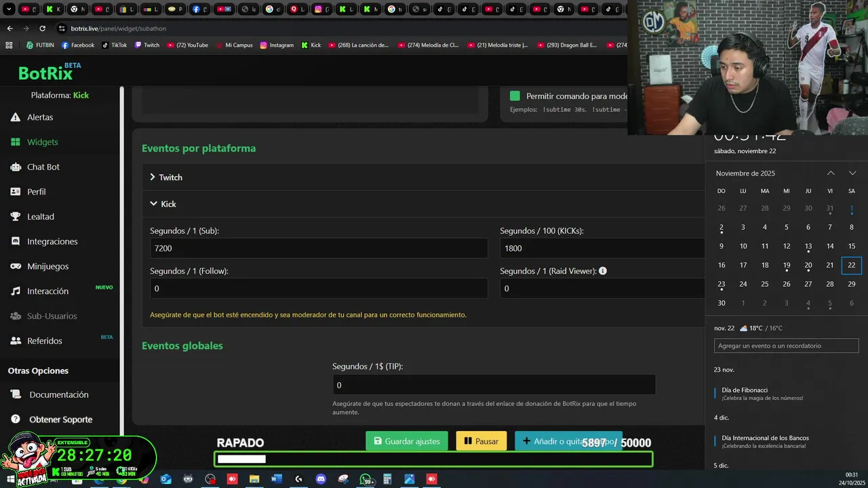The width and height of the screenshot is (868, 488).
Task: Click the Agregar un evento o recordatorio field
Action: point(786,346)
